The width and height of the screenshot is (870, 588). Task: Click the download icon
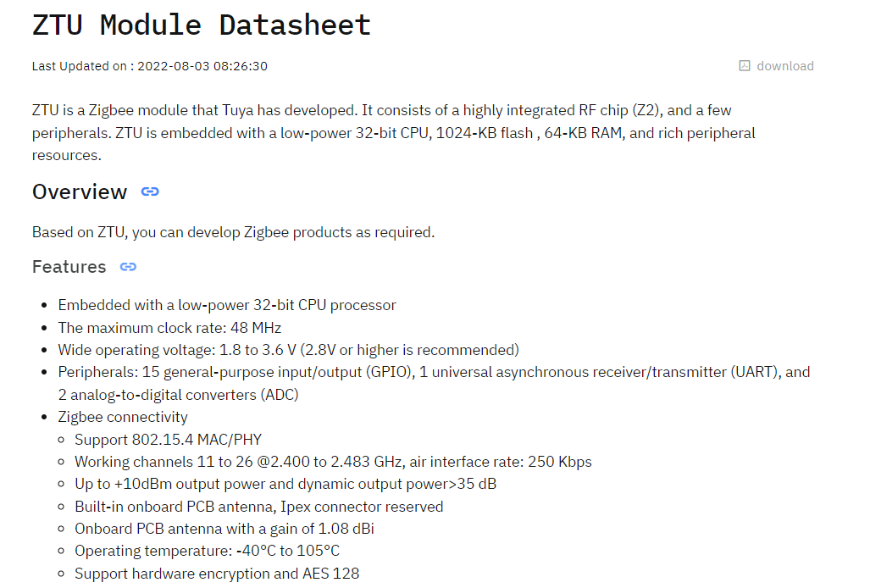click(744, 66)
